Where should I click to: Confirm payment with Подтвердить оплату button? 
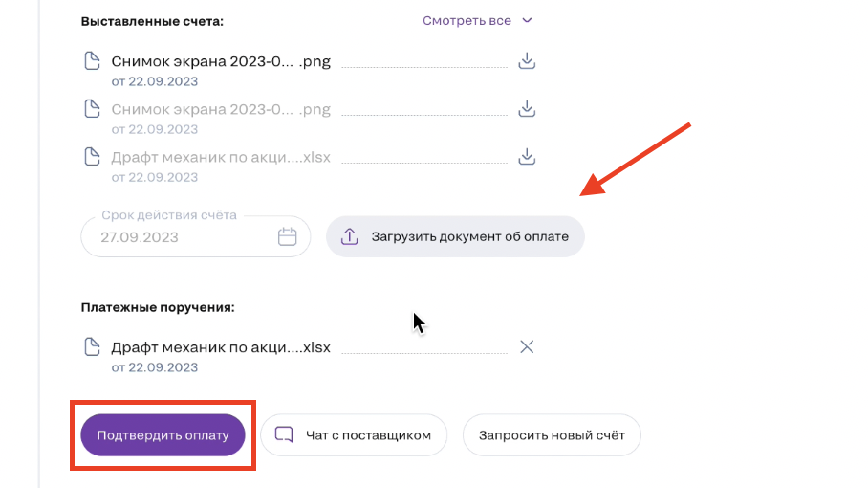point(163,434)
